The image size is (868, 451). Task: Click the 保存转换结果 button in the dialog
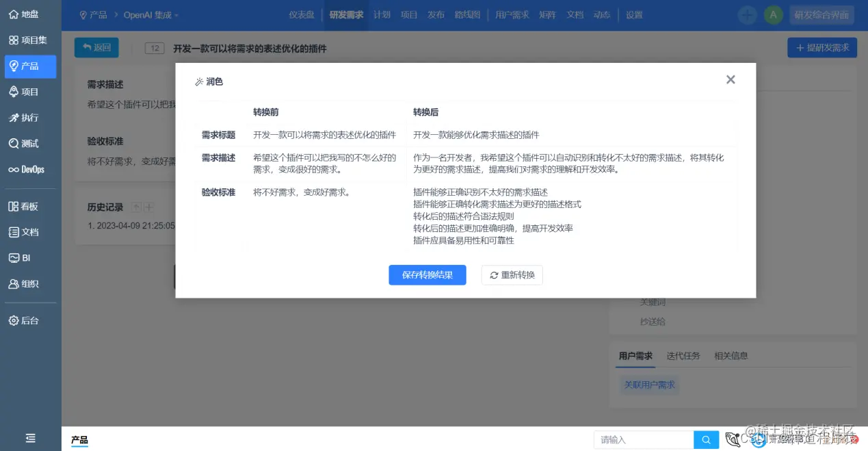click(x=427, y=274)
